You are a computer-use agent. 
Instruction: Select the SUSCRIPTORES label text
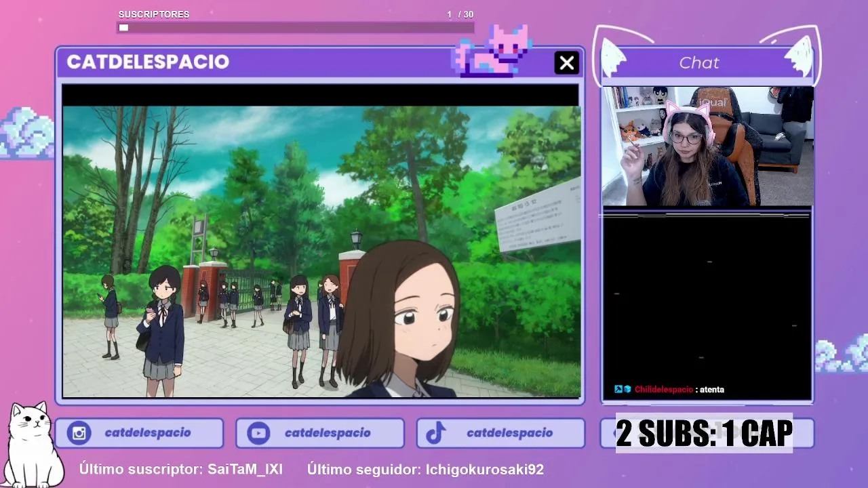(x=154, y=14)
